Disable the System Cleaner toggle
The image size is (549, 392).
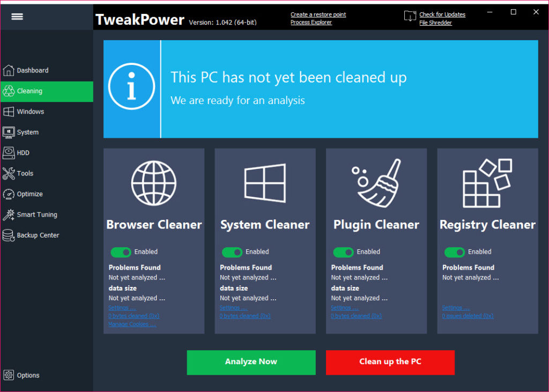coord(232,252)
